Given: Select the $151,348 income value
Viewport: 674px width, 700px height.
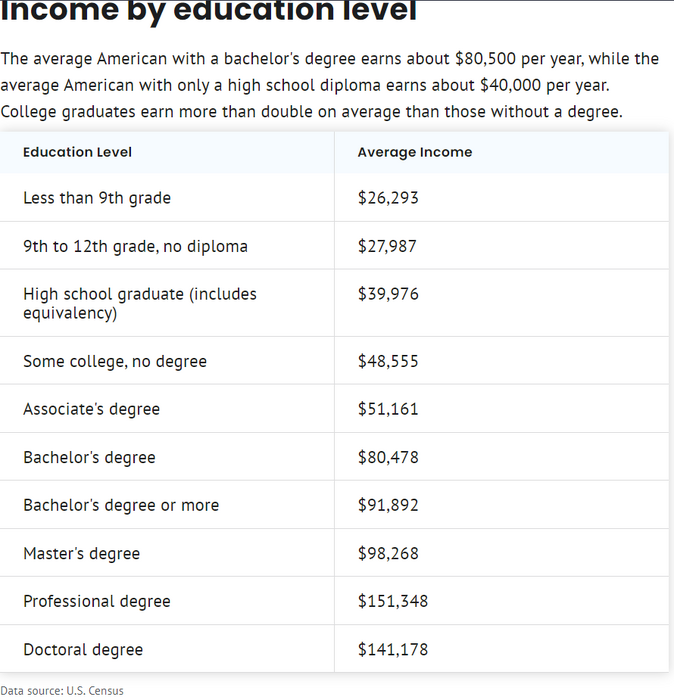Looking at the screenshot, I should [393, 601].
